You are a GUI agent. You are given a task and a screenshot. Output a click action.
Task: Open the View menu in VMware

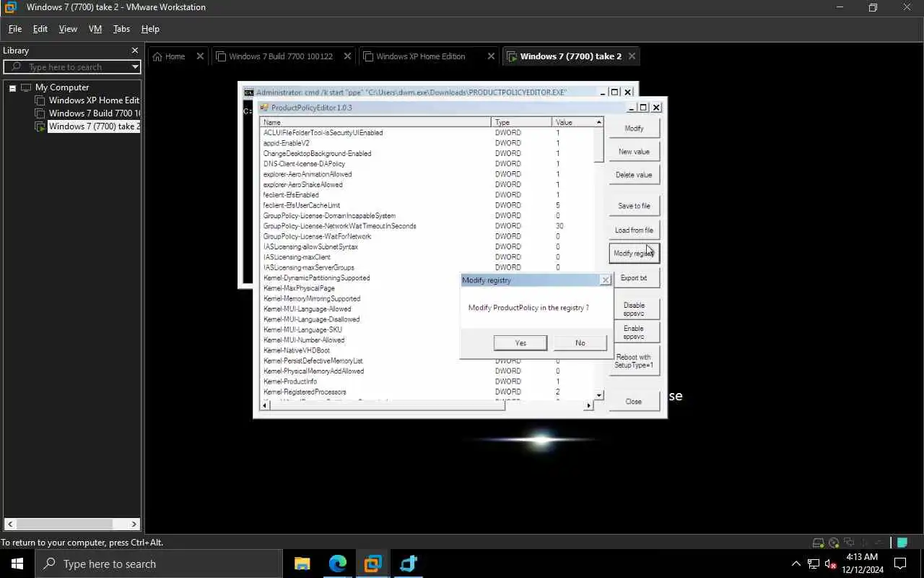coord(68,29)
